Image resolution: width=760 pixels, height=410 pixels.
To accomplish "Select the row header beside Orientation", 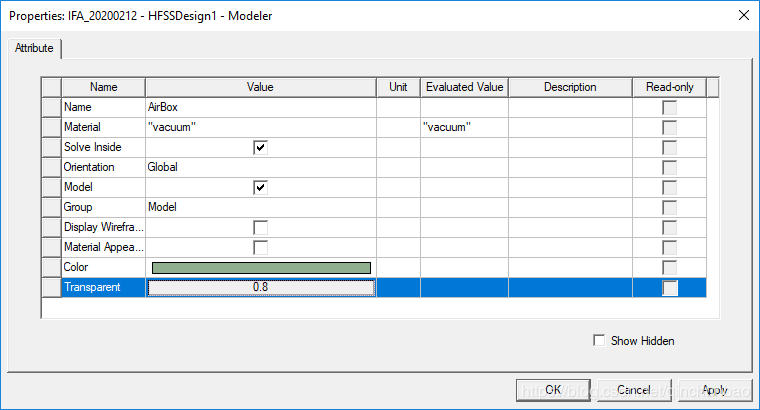I will [51, 167].
